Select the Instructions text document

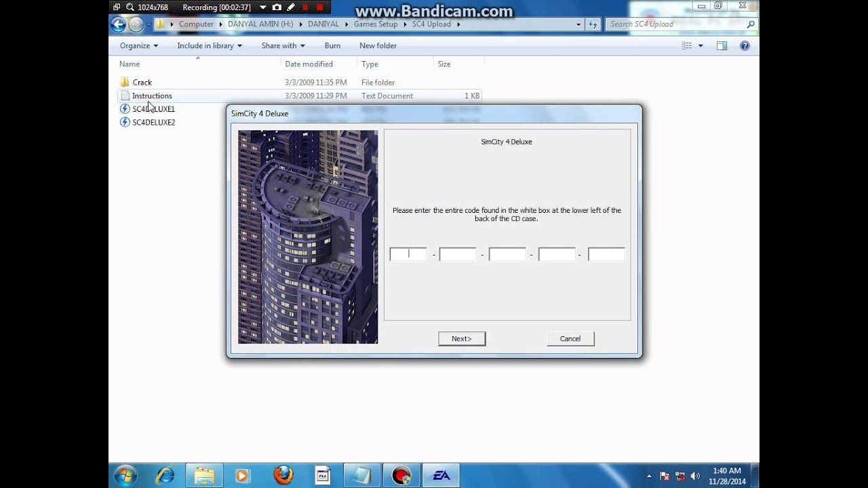click(152, 96)
